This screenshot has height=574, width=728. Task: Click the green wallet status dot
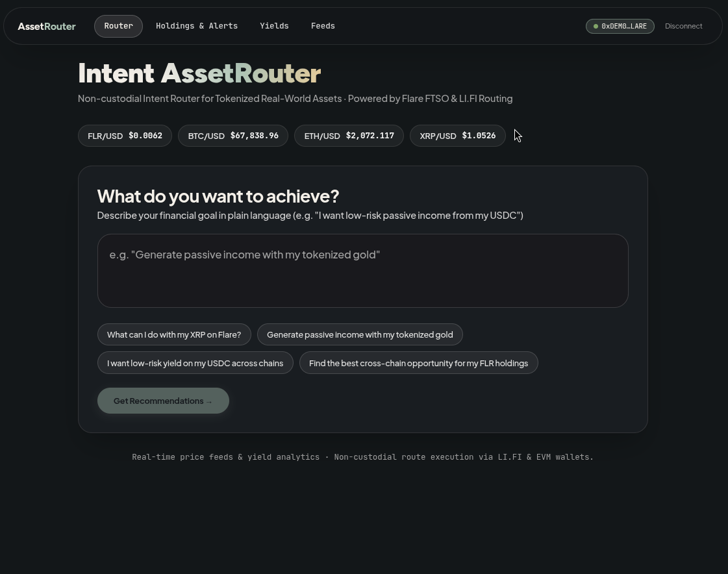click(x=596, y=27)
